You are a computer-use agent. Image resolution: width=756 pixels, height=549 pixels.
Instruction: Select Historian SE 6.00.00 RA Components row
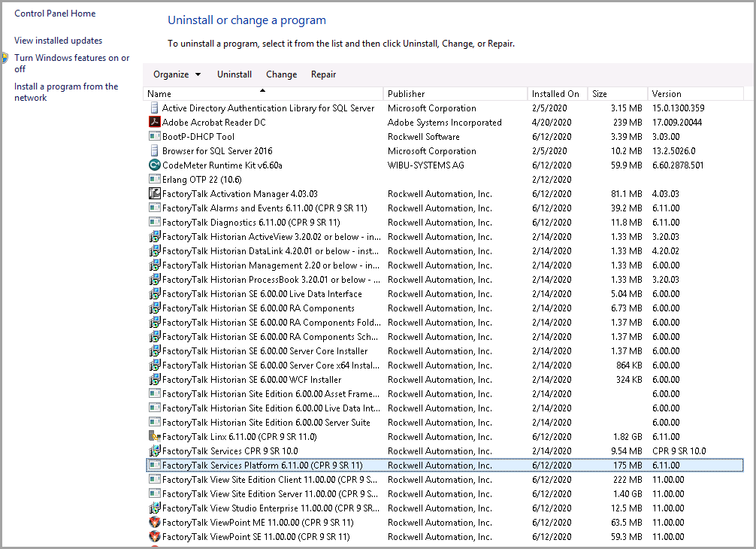pos(444,308)
